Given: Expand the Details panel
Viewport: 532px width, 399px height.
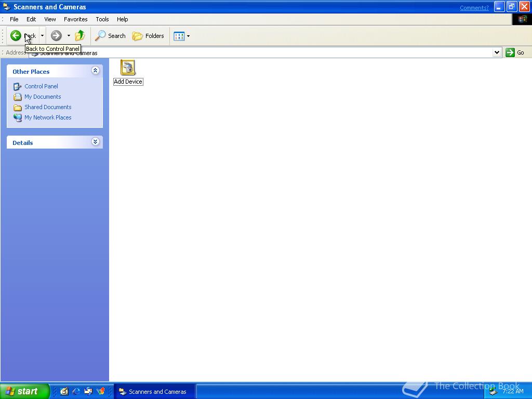Looking at the screenshot, I should click(96, 142).
